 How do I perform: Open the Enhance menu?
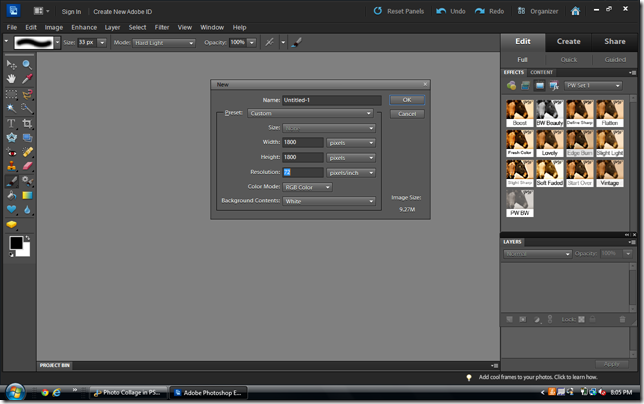point(84,27)
